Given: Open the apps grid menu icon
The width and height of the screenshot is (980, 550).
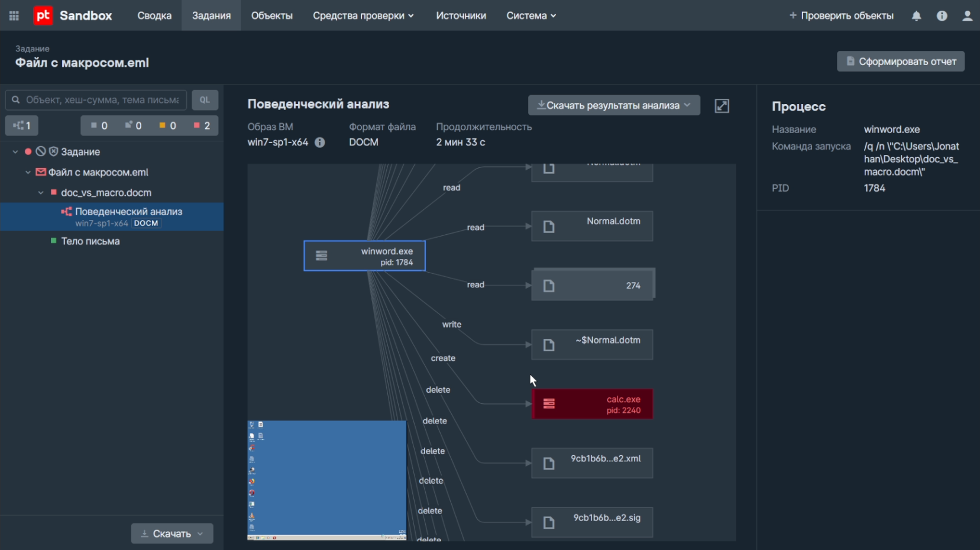Looking at the screenshot, I should (x=14, y=16).
